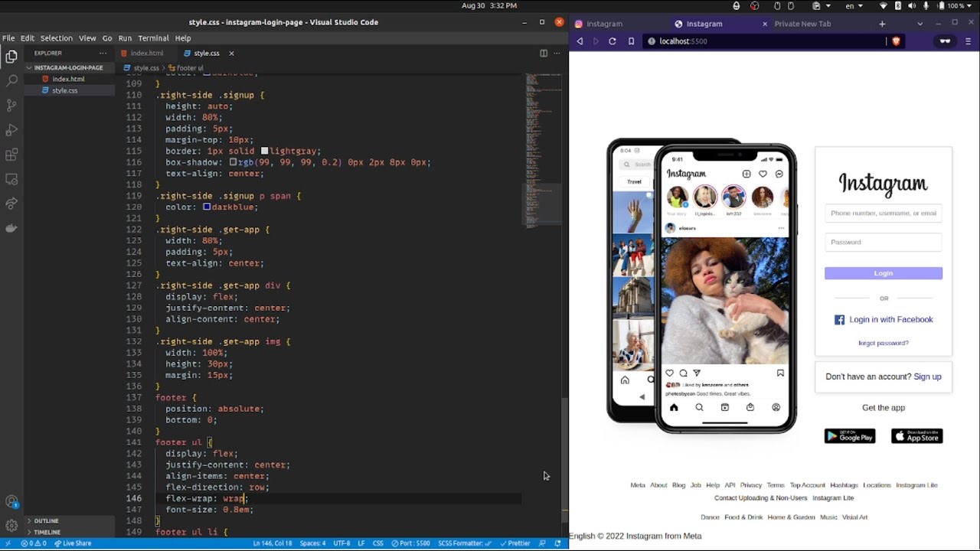Open the Explorer view in activity bar
980x551 pixels.
[x=11, y=56]
